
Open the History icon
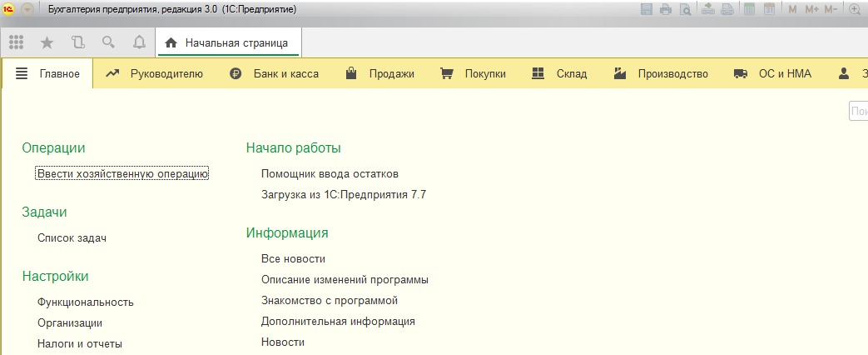78,42
